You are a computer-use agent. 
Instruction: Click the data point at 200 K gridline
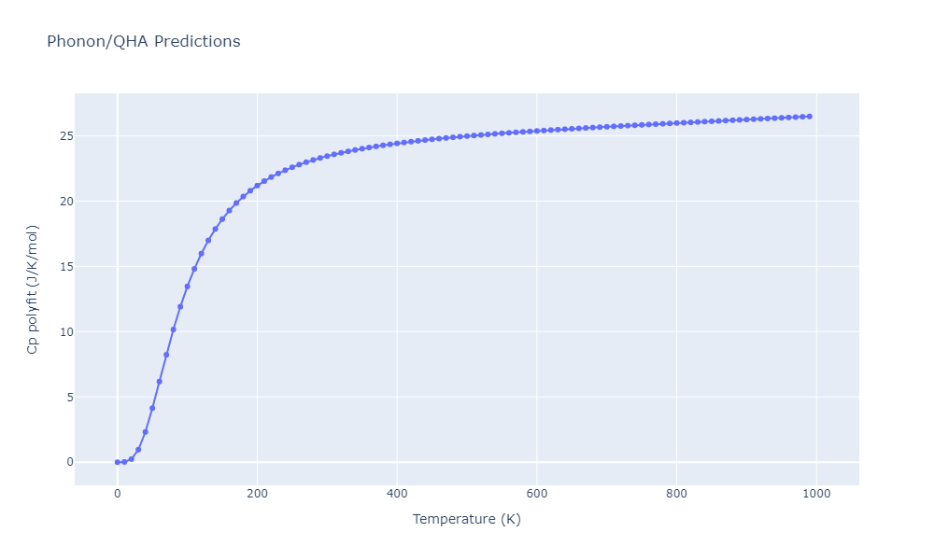pos(258,186)
